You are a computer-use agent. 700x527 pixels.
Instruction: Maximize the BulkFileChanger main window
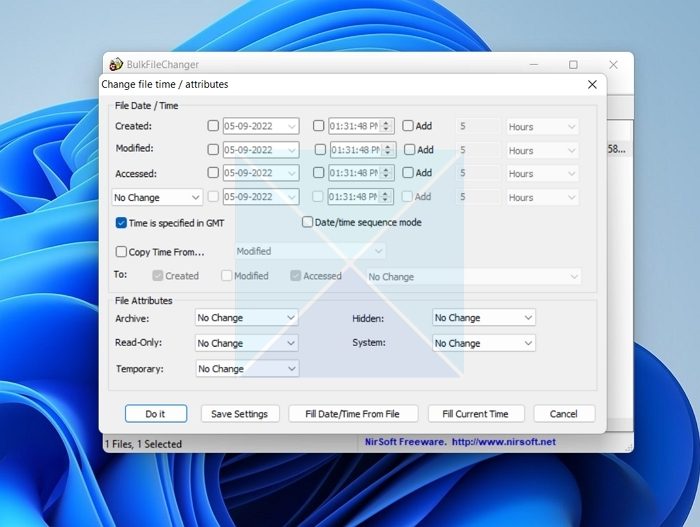point(573,65)
